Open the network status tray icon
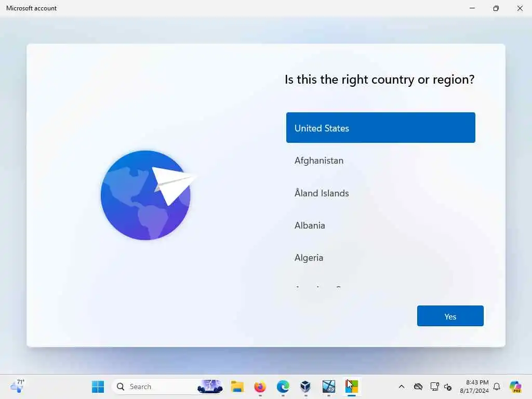The height and width of the screenshot is (399, 532). (x=435, y=387)
